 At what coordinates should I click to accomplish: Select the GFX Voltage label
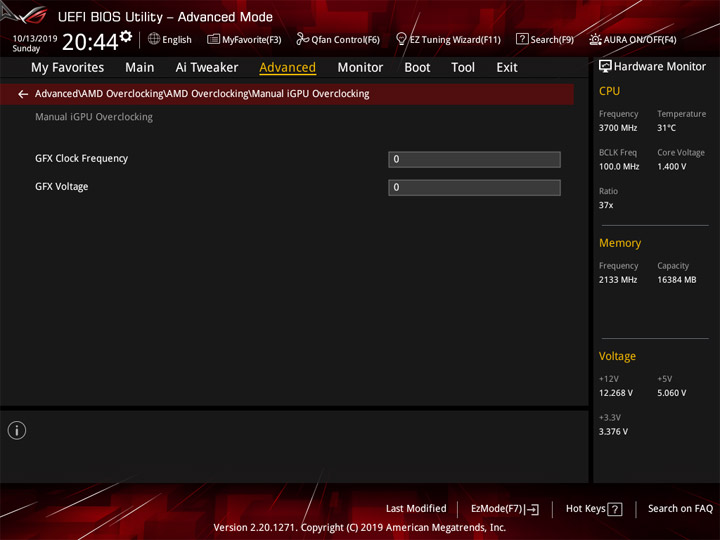[62, 187]
